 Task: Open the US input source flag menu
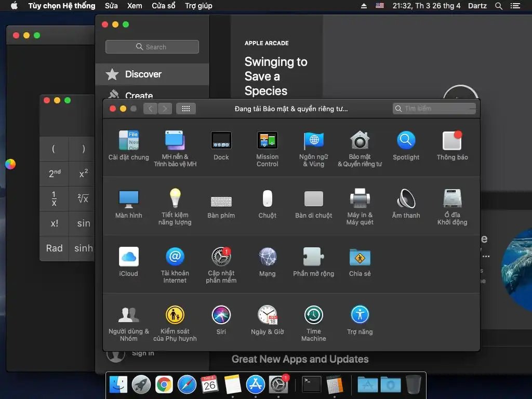click(x=380, y=6)
